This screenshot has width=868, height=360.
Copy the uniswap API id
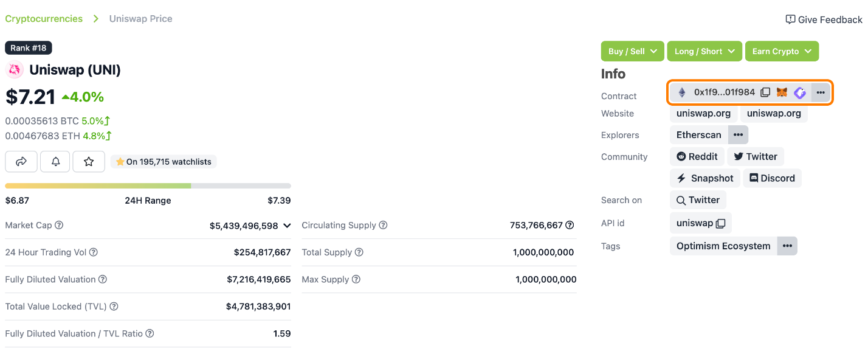click(721, 223)
